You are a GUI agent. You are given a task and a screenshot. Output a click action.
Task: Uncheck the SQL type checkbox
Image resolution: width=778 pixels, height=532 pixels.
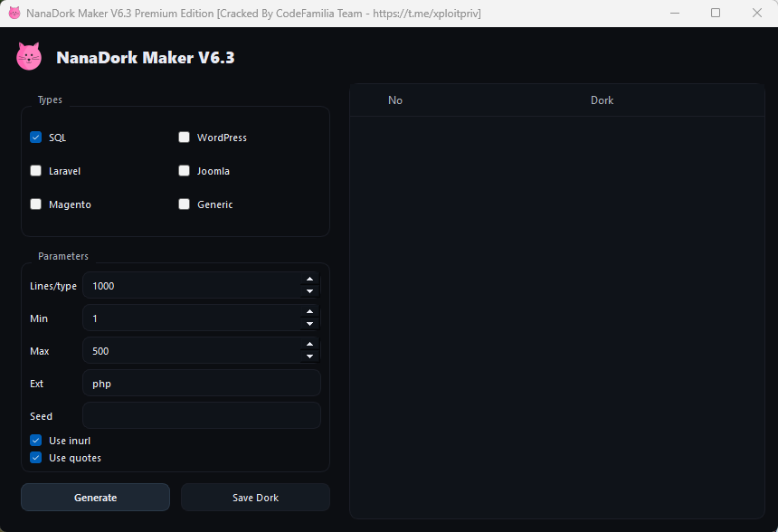36,138
